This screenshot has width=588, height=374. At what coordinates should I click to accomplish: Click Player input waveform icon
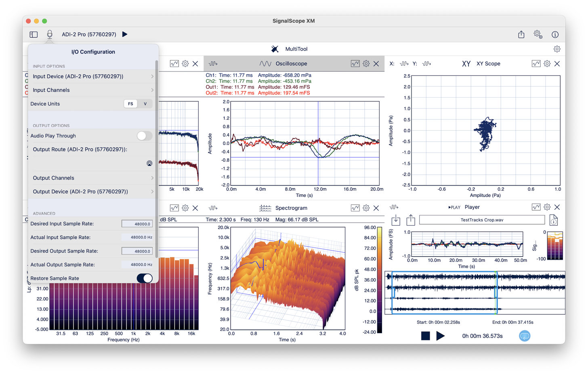coord(394,207)
